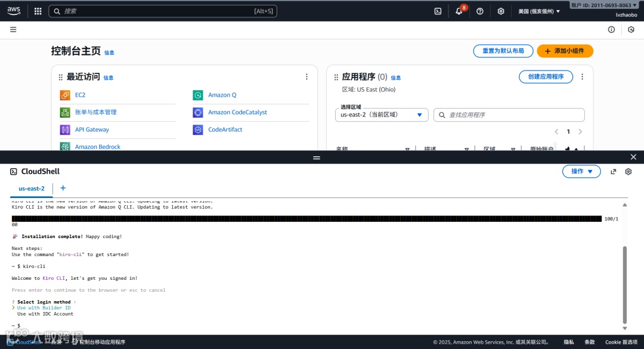Click the Amazon Q service icon
This screenshot has width=644, height=349.
pyautogui.click(x=198, y=95)
